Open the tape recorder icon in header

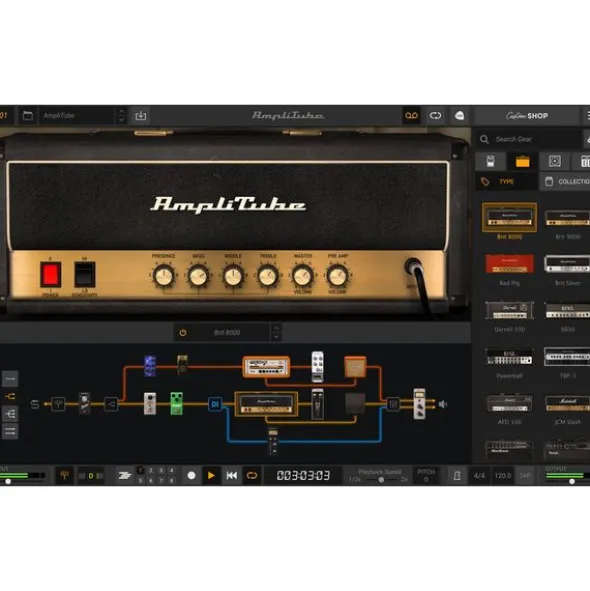click(411, 115)
